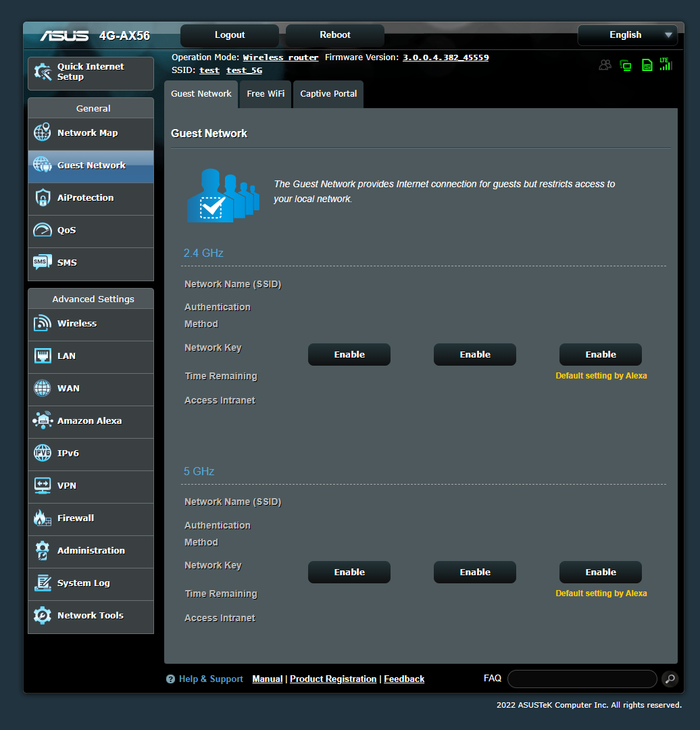This screenshot has width=700, height=730.
Task: Open Network Map from sidebar
Action: [88, 132]
